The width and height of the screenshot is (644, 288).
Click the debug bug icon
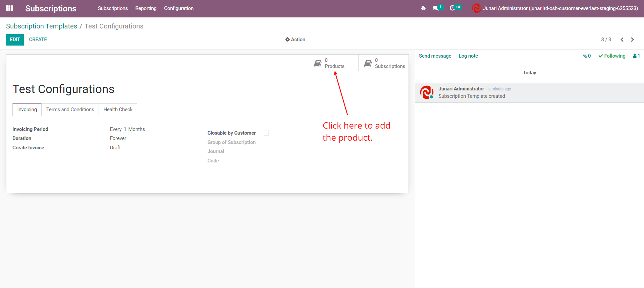tap(423, 8)
